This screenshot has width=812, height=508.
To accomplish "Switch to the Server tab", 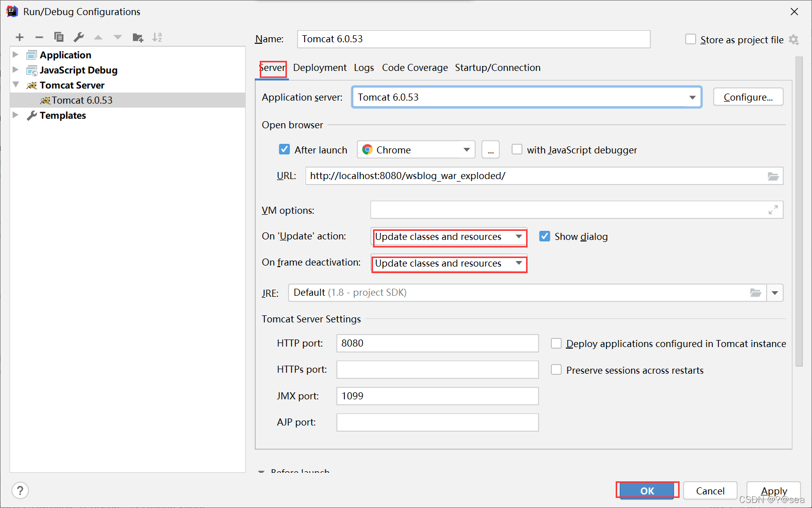I will tap(272, 68).
